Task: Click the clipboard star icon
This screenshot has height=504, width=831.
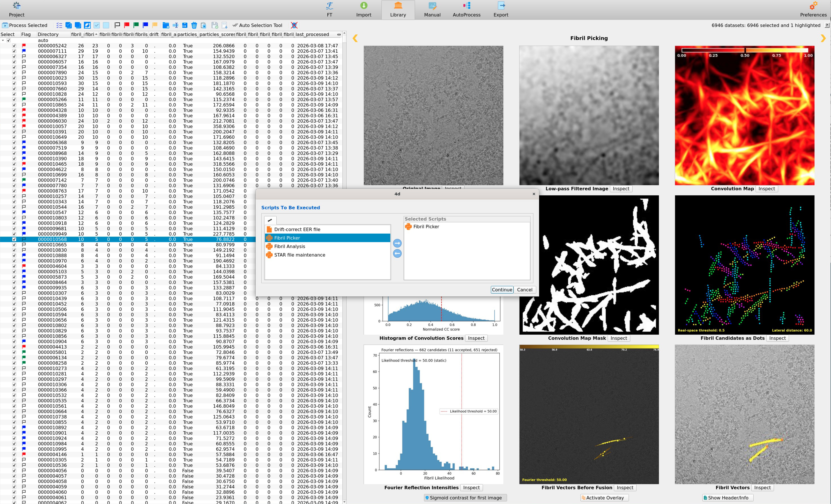Action: 203,25
